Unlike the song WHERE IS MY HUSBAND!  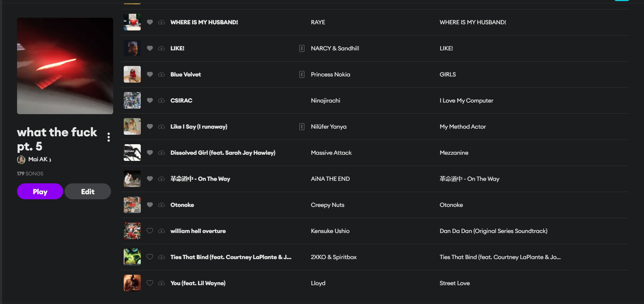click(x=150, y=22)
